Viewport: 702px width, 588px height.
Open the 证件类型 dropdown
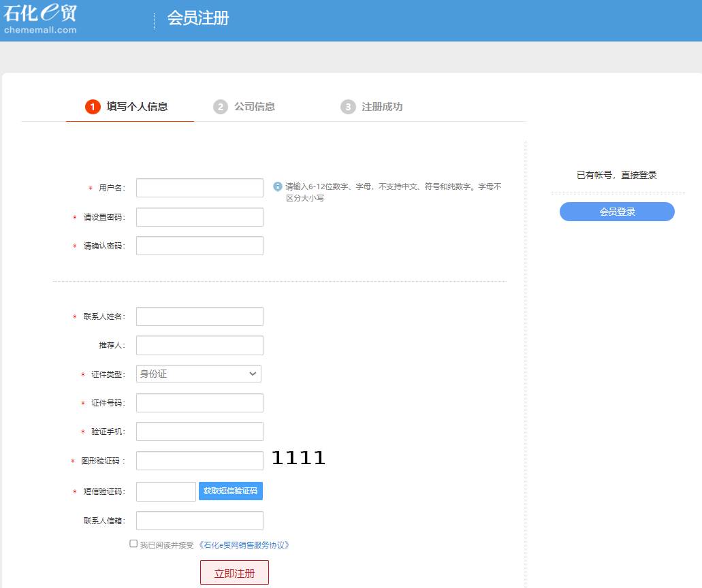coord(199,374)
